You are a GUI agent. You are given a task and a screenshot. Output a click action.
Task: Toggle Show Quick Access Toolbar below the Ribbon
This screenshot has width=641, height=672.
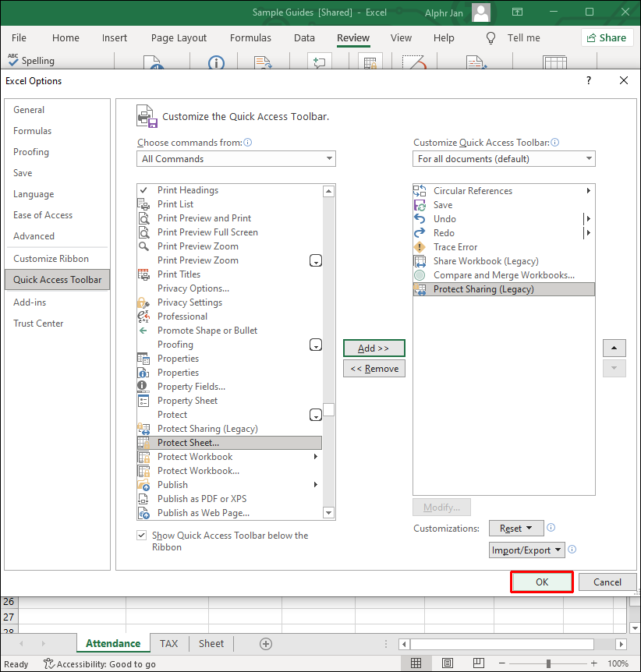coord(141,536)
